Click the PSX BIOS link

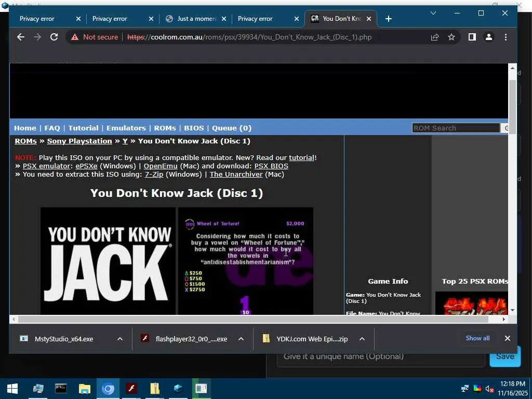271,166
